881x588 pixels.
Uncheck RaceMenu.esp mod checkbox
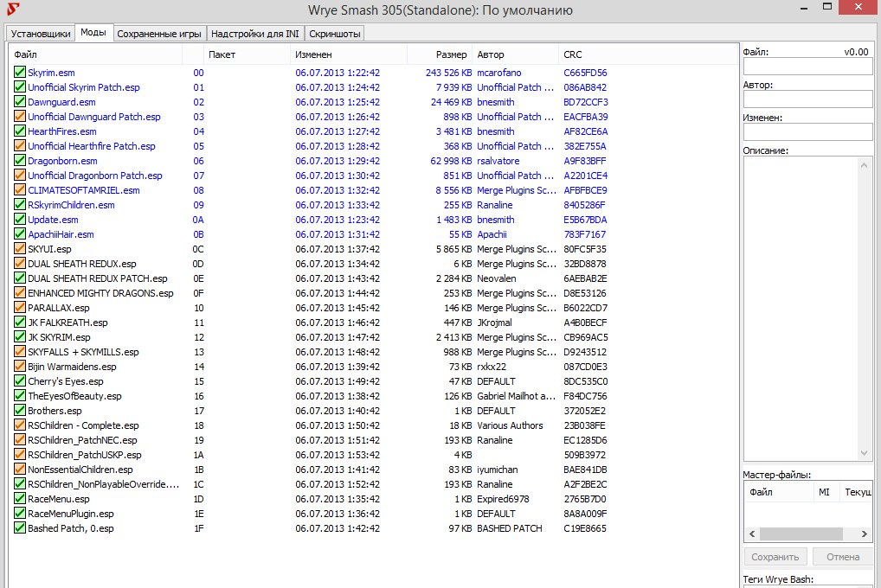pyautogui.click(x=20, y=499)
